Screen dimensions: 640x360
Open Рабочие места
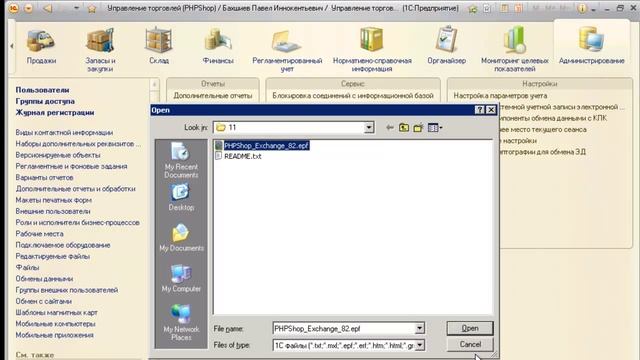pos(40,234)
